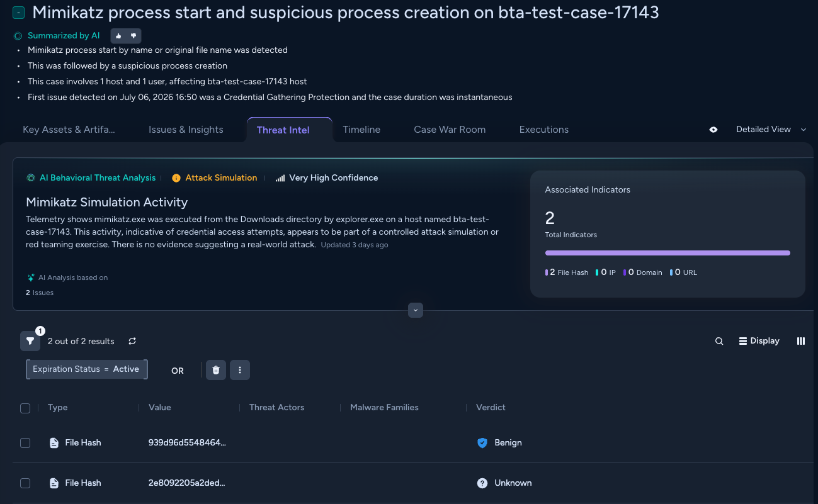Click the Associated Indicators progress bar
This screenshot has width=818, height=504.
(x=667, y=253)
